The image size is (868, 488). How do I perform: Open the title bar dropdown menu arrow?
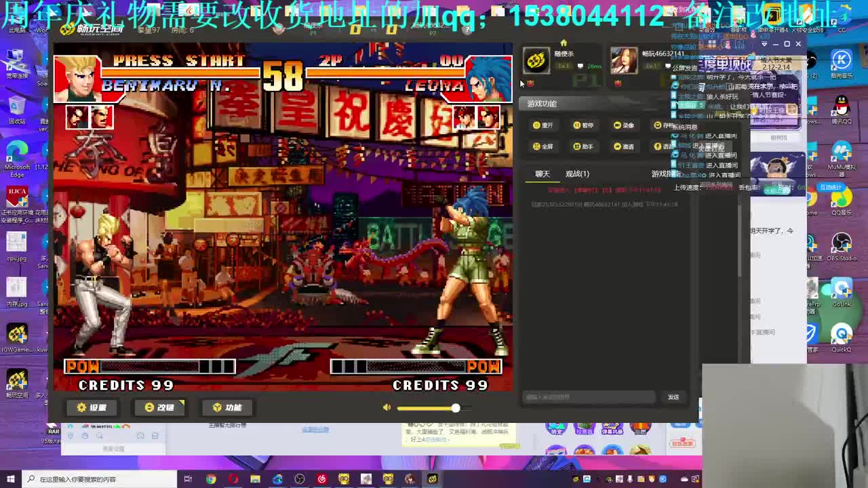coord(764,44)
